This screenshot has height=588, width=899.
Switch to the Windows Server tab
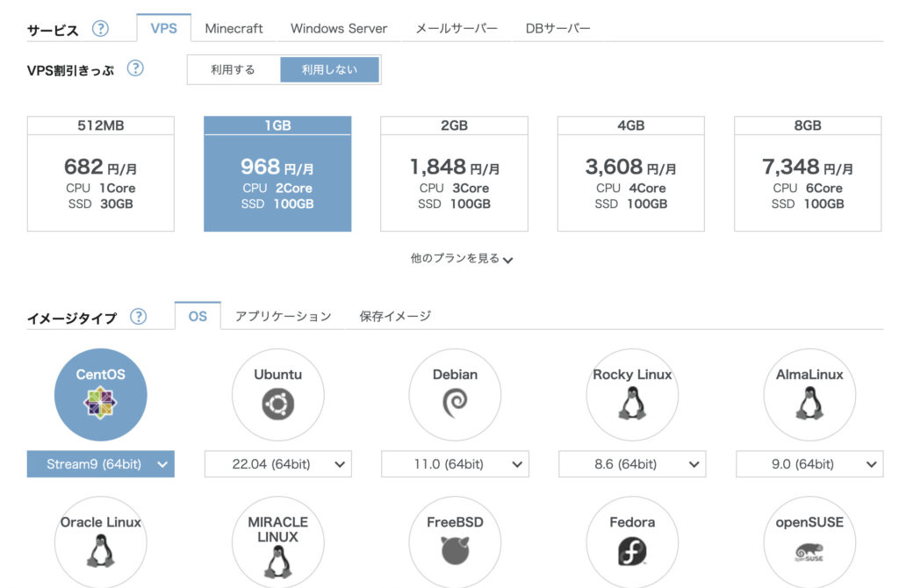pos(339,28)
